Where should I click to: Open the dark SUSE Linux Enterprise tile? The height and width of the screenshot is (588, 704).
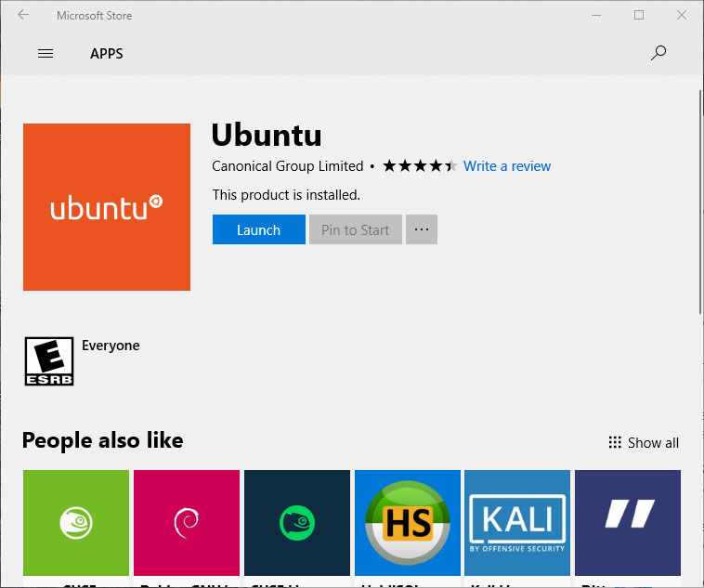[296, 523]
